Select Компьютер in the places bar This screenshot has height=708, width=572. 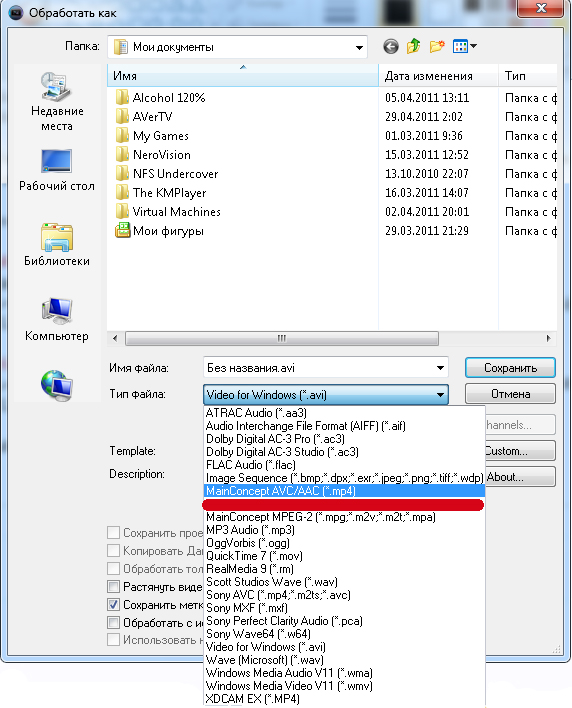57,320
